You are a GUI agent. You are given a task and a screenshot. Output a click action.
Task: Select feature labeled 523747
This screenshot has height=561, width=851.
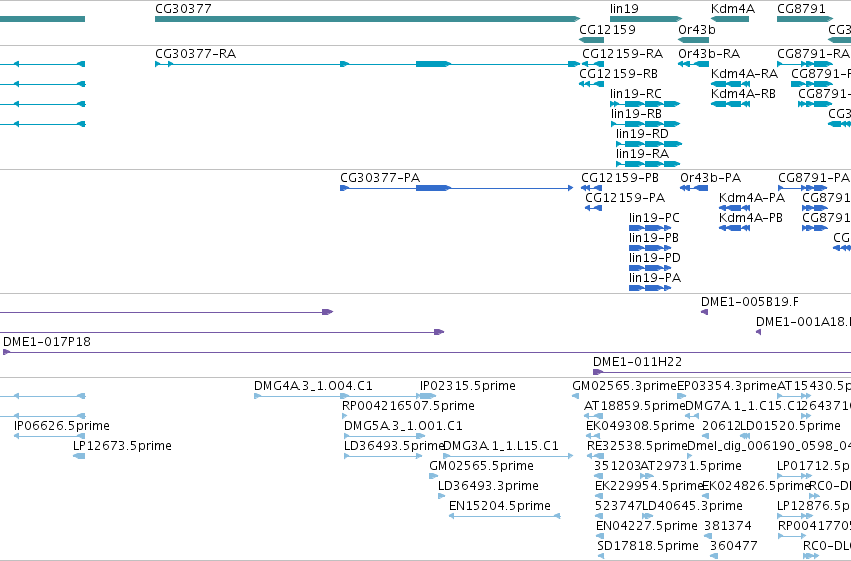point(619,506)
